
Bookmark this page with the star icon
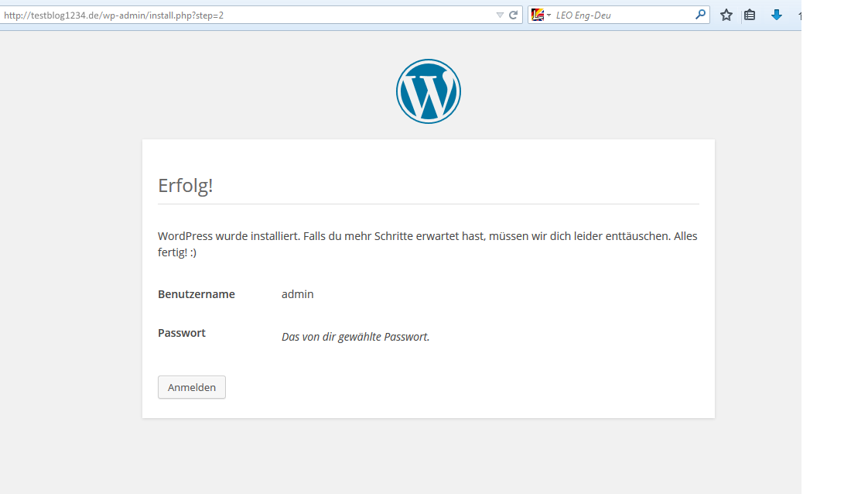726,15
